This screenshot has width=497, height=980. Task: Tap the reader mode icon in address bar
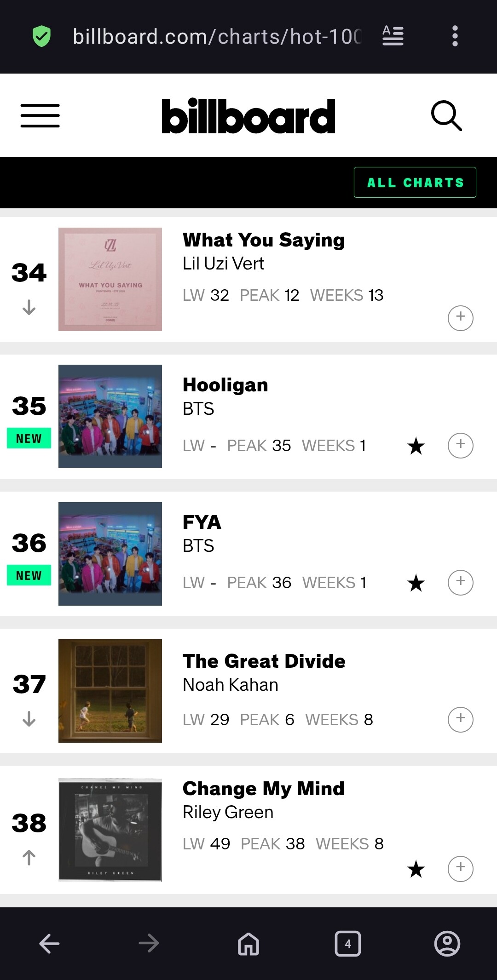393,36
